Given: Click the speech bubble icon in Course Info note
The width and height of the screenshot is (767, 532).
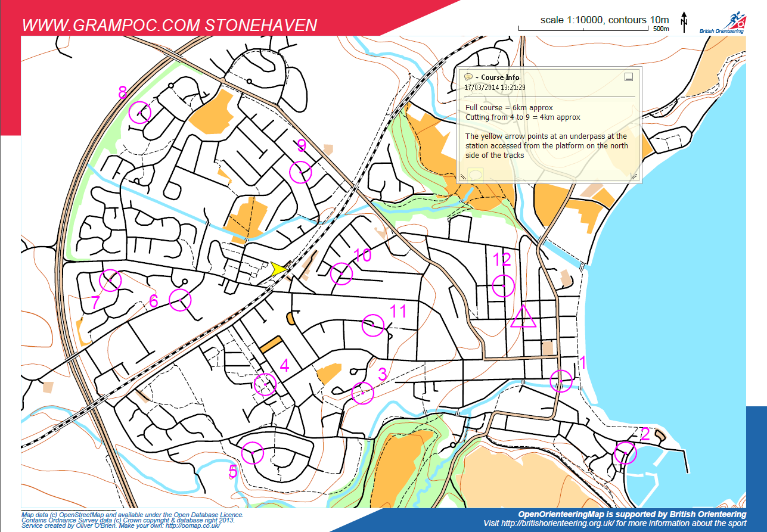Looking at the screenshot, I should coord(468,77).
